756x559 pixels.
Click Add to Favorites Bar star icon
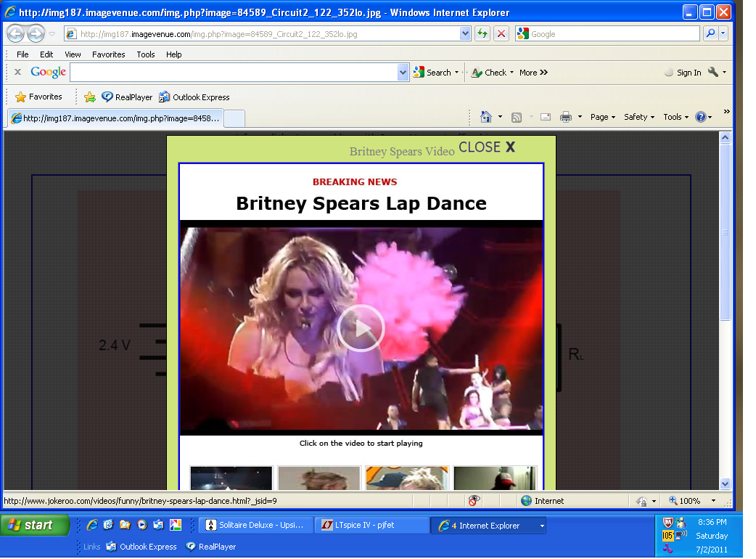[90, 97]
